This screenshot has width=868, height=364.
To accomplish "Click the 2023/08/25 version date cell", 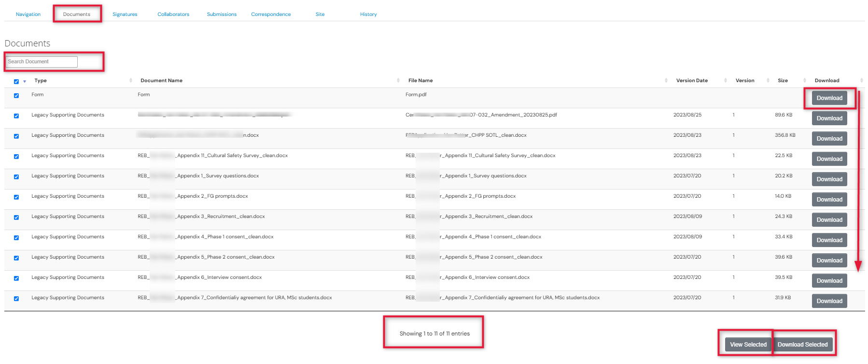I will (687, 115).
